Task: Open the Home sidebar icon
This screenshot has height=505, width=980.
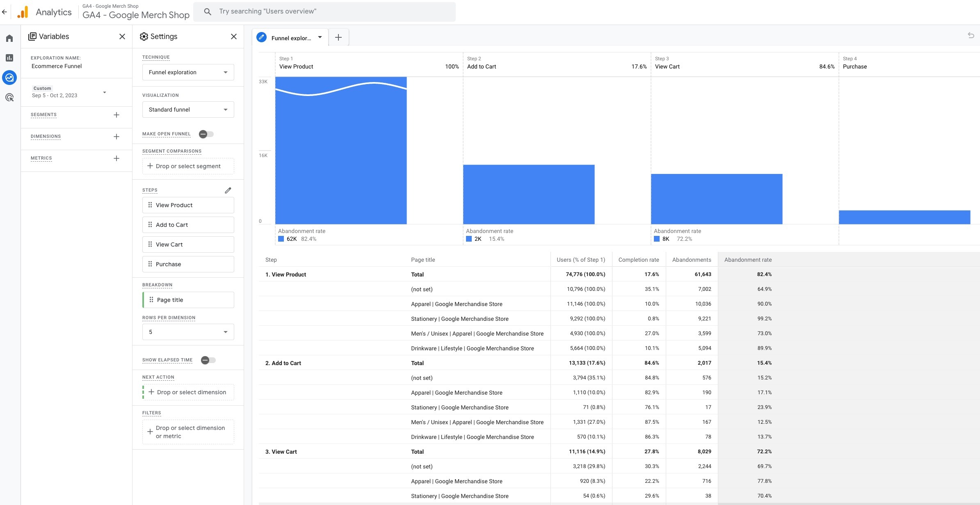Action: (9, 38)
